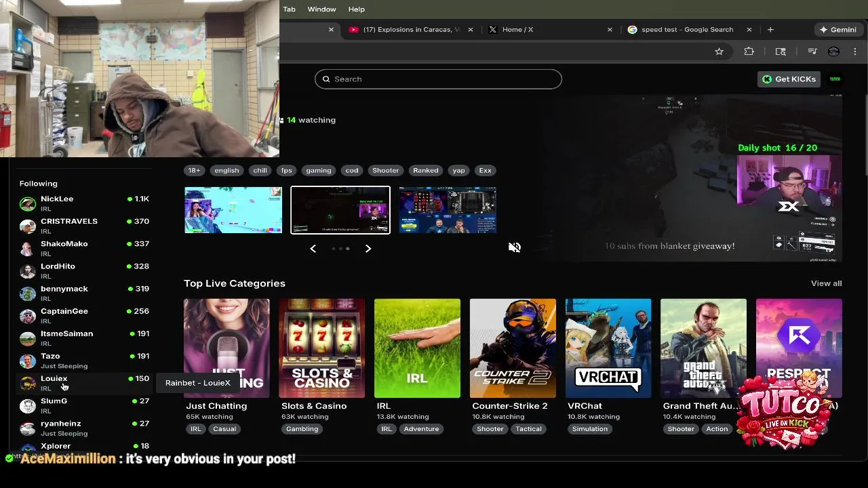Viewport: 868px width, 488px height.
Task: Open the Get KICKs button
Action: pyautogui.click(x=789, y=79)
